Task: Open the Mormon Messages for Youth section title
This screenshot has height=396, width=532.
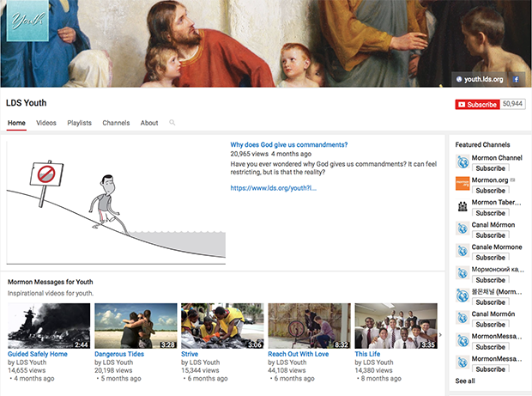Action: tap(51, 282)
